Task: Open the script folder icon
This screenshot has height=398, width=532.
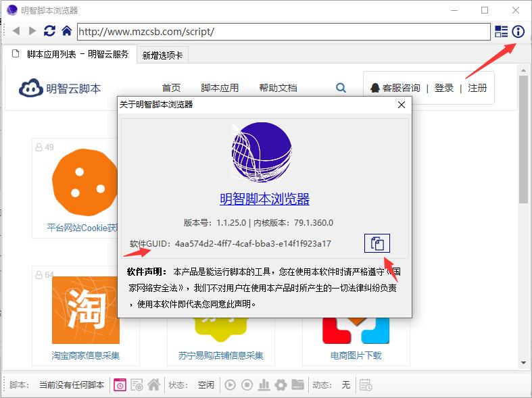Action: [297, 384]
